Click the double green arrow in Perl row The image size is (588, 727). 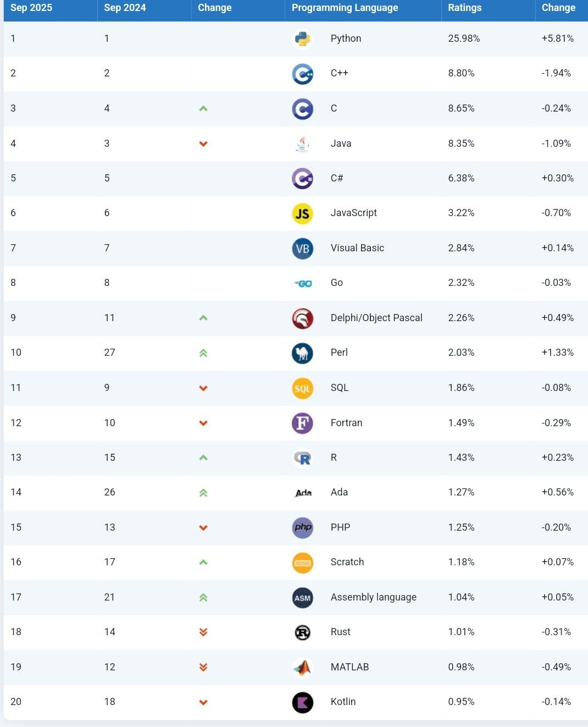(203, 353)
